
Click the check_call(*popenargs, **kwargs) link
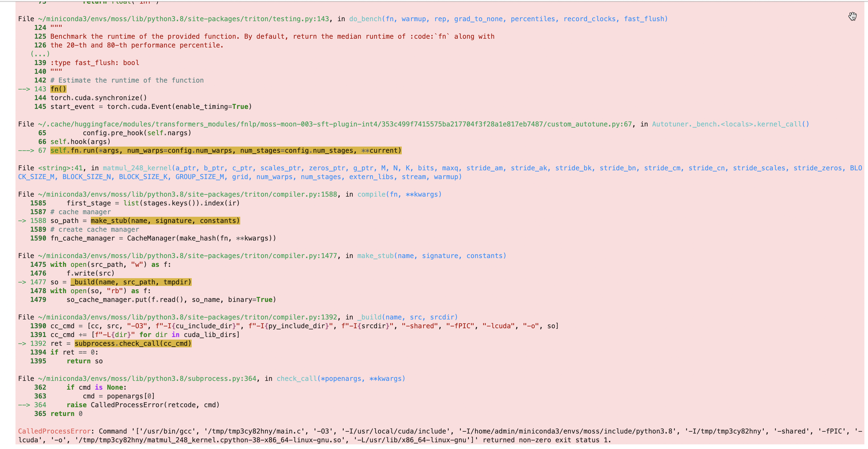point(340,378)
